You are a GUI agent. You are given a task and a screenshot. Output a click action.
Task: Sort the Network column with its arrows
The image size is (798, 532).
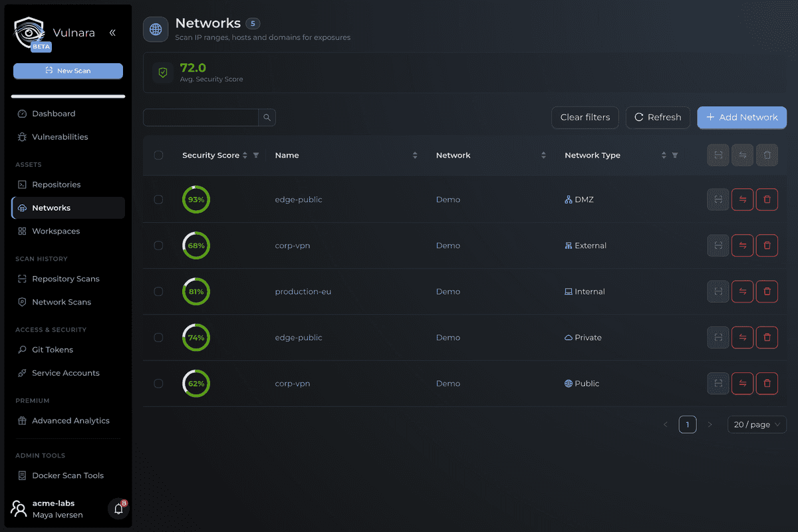tap(543, 155)
